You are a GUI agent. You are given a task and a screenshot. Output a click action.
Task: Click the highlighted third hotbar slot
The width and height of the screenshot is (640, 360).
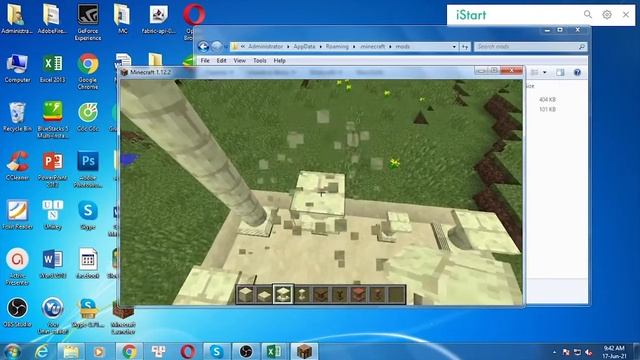click(283, 294)
